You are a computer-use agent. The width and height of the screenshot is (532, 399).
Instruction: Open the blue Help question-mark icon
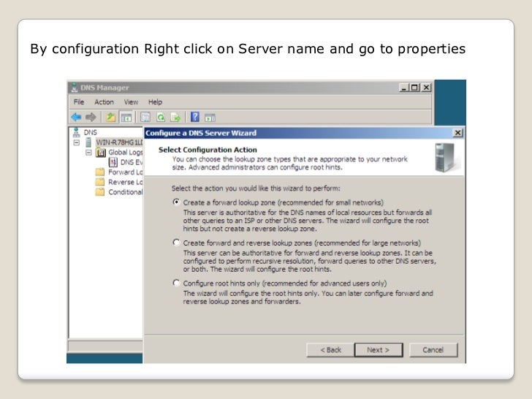coord(194,117)
